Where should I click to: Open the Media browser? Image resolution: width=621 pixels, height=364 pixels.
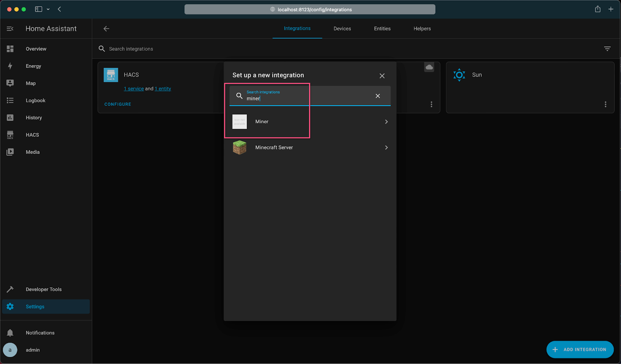click(x=46, y=152)
